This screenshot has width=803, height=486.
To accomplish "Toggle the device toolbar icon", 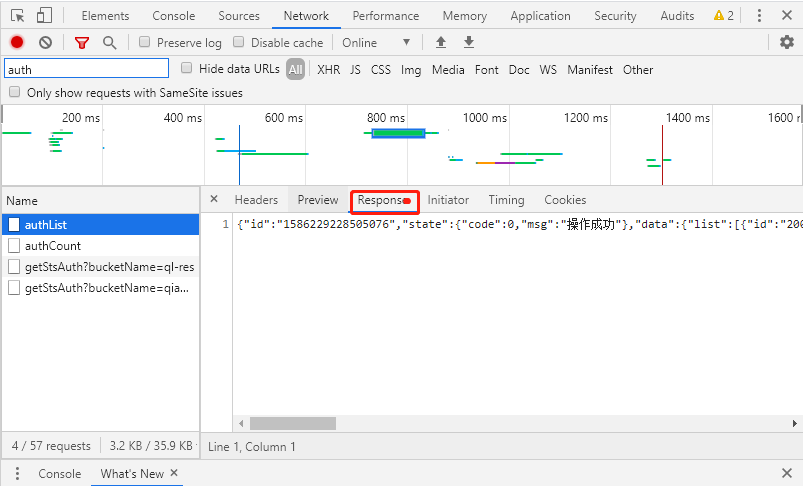I will [44, 16].
